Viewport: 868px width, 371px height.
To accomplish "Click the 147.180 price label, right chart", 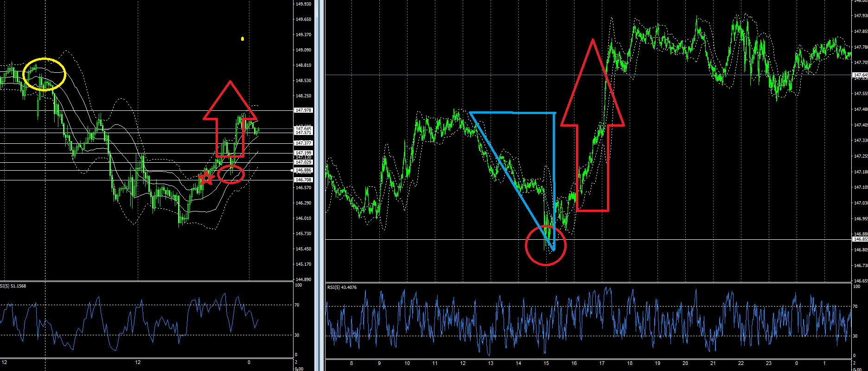I will [861, 172].
